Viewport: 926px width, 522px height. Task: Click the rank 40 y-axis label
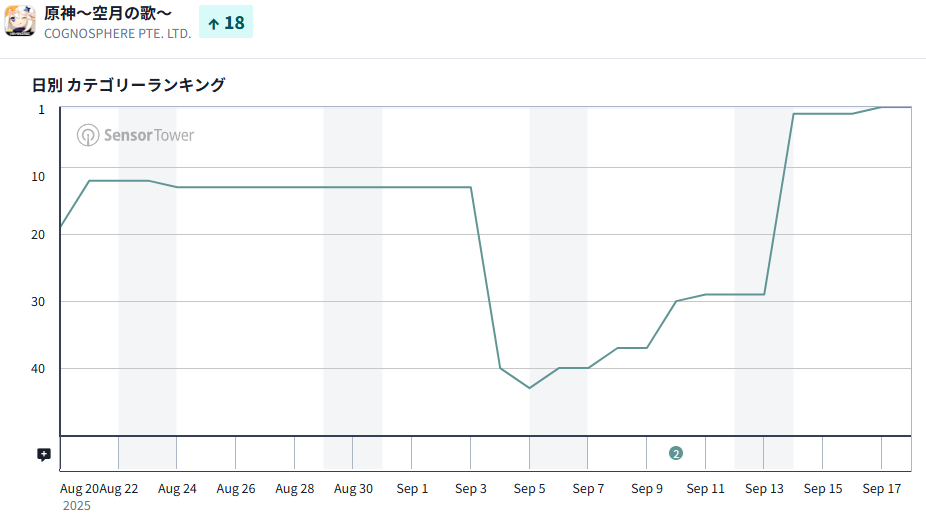(x=38, y=368)
